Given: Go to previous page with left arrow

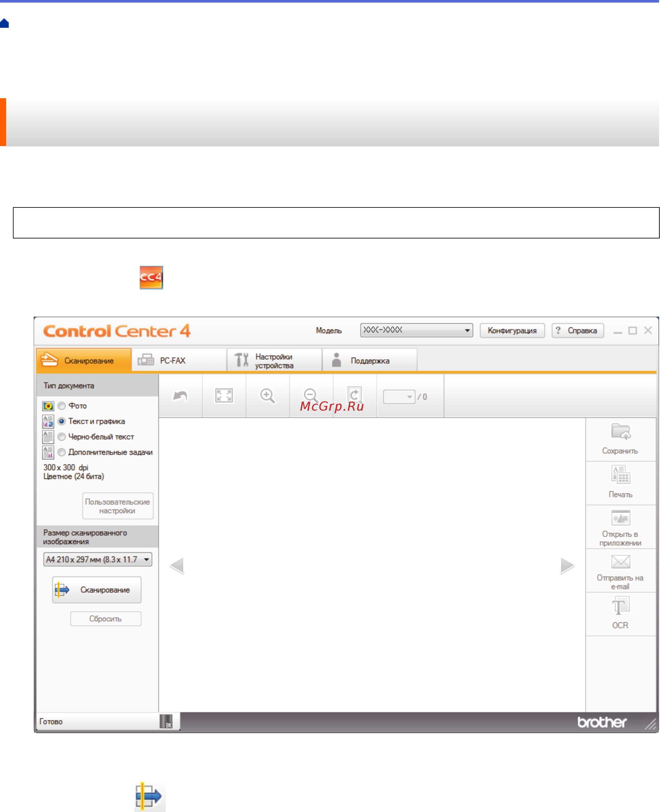Looking at the screenshot, I should [177, 566].
